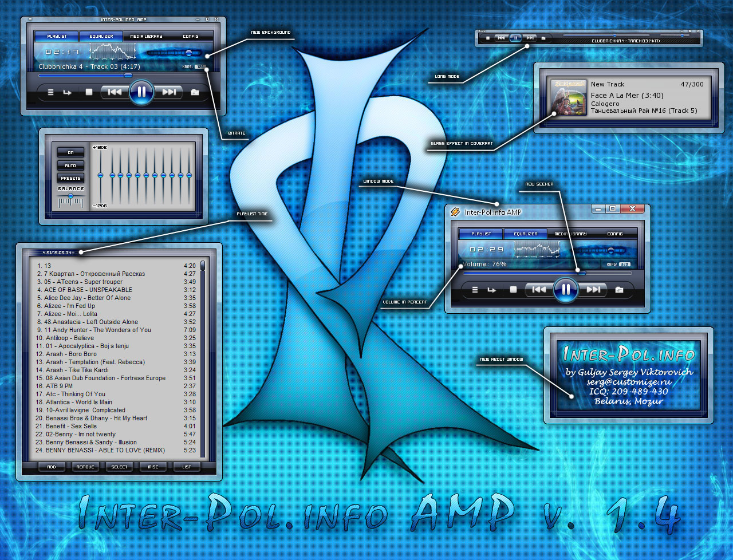Viewport: 733px width, 560px height.
Task: Go to previous track in top-left main player
Action: click(115, 92)
